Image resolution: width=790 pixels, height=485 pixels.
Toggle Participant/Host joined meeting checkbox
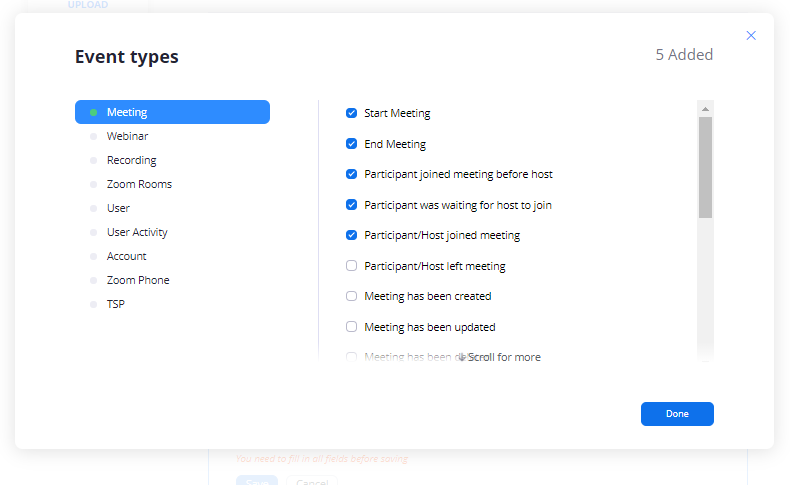pos(352,236)
